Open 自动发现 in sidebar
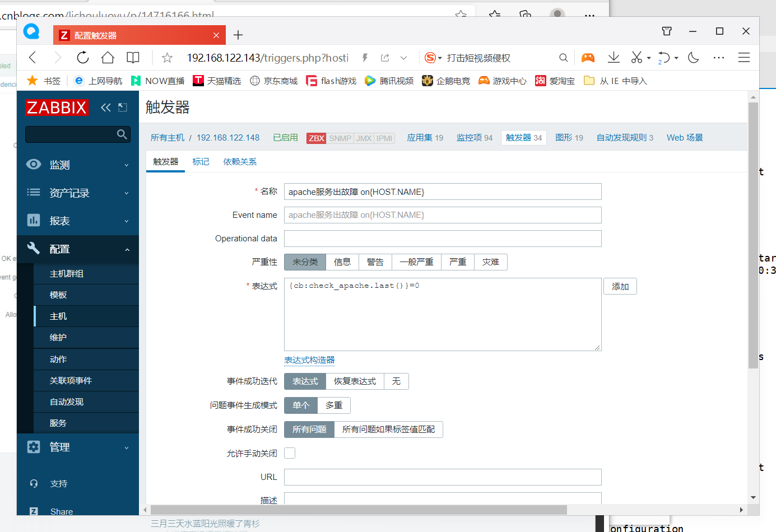Viewport: 776px width, 532px height. click(86, 402)
